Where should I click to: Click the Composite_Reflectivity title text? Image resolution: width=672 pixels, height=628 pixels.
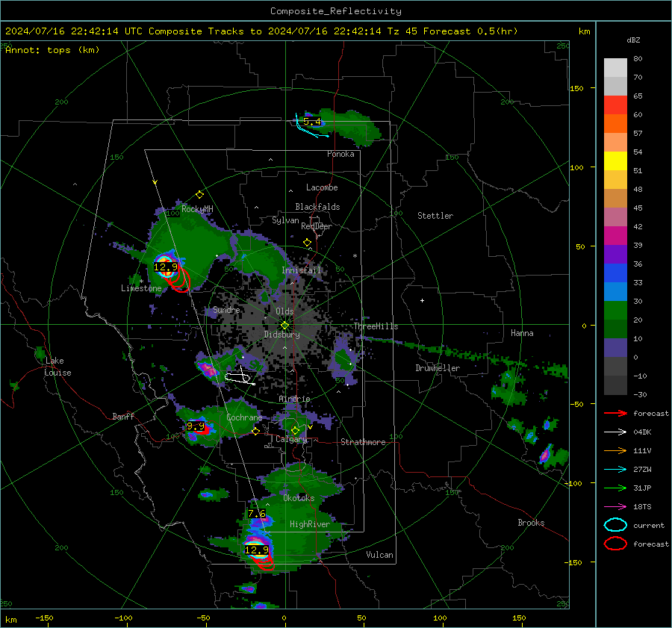point(336,11)
